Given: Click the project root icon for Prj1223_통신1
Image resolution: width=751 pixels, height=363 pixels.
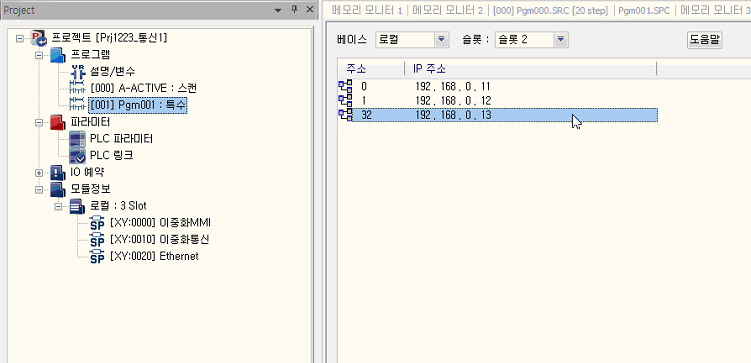Looking at the screenshot, I should 38,38.
